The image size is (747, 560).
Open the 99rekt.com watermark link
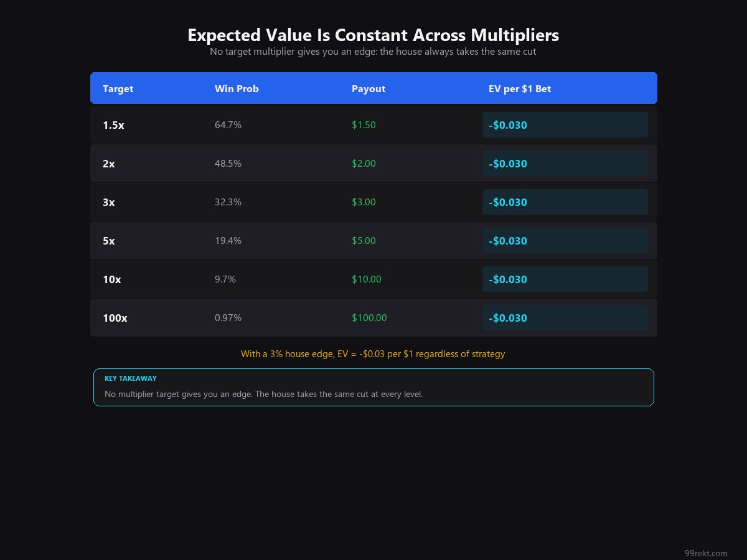(706, 553)
